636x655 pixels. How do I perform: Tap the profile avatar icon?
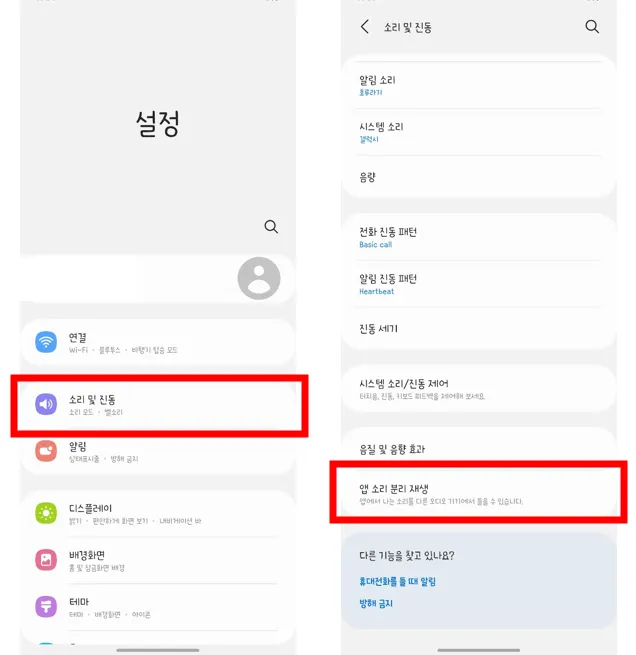(259, 278)
